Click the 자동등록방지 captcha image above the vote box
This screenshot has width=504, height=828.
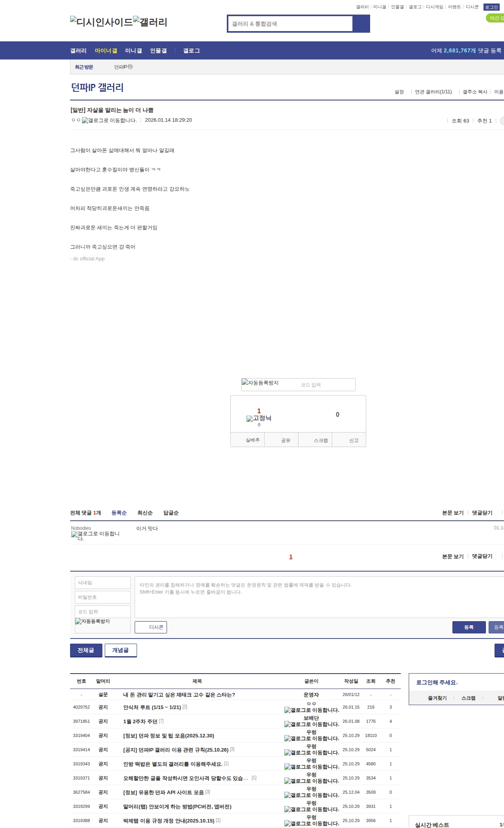click(260, 383)
